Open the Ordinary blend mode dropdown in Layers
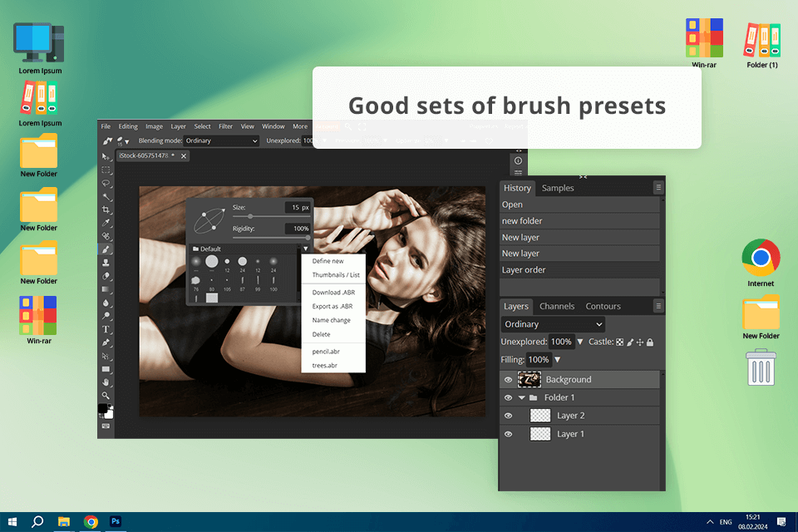The height and width of the screenshot is (532, 798). [x=553, y=324]
